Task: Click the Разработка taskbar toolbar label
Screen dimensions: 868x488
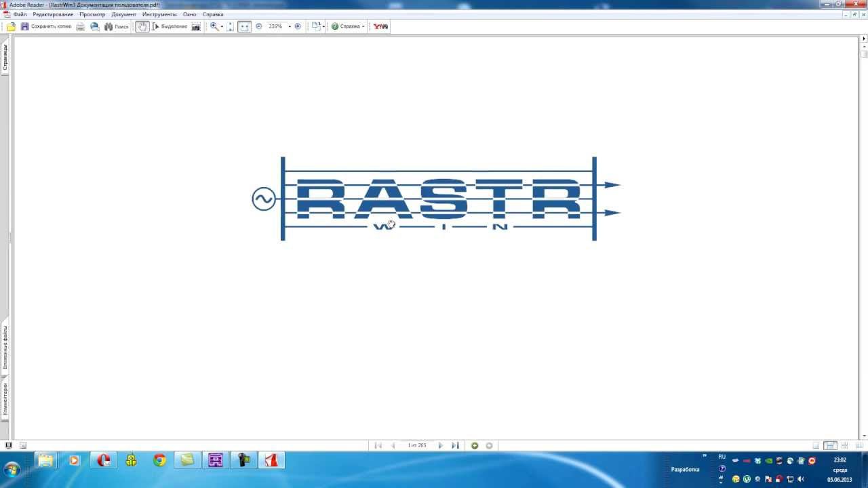Action: coord(685,469)
